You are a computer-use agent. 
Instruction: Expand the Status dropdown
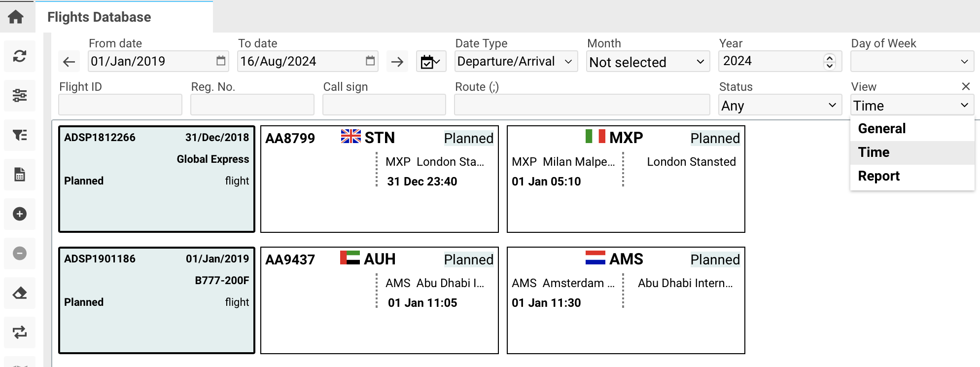(x=779, y=106)
